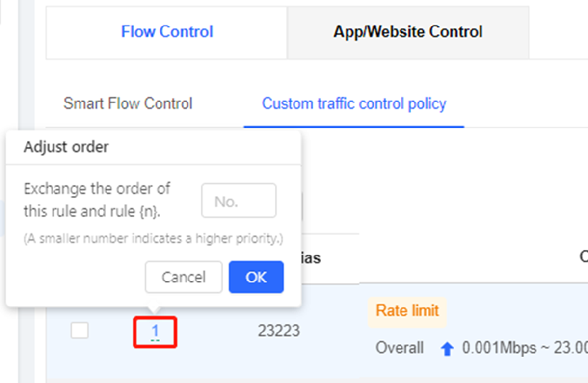Click the Exchange order instruction text
The width and height of the screenshot is (588, 383).
click(96, 200)
